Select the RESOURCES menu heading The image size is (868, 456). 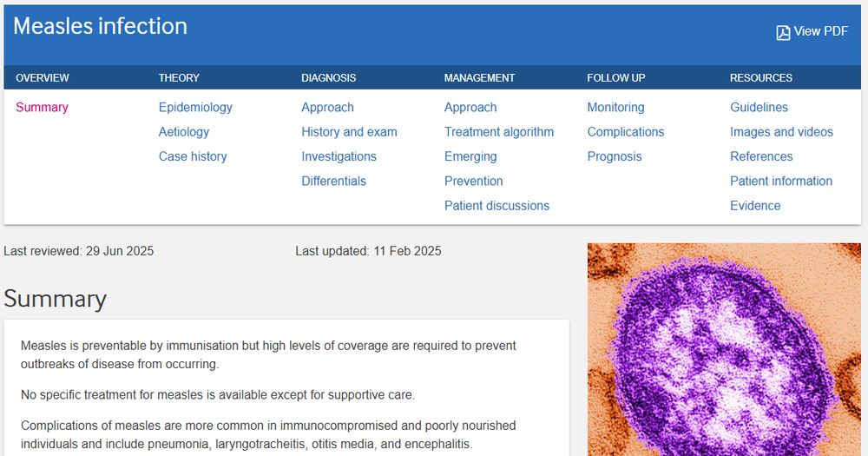760,78
